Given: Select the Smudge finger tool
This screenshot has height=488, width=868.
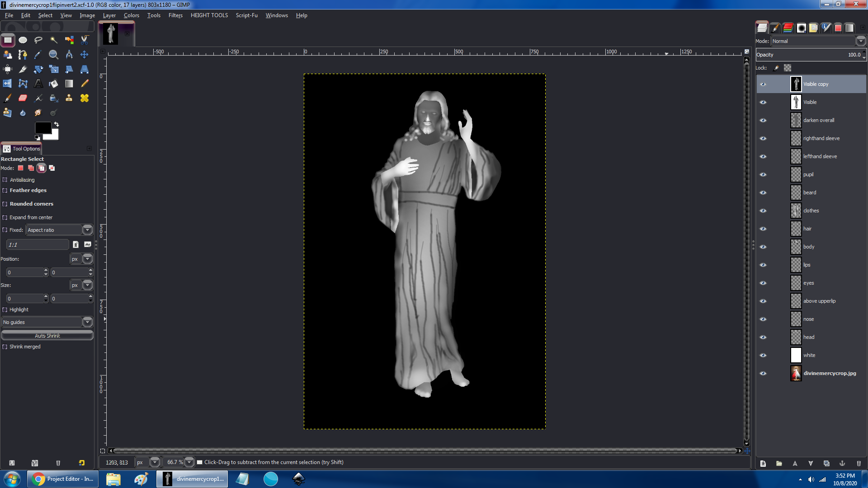Looking at the screenshot, I should [x=38, y=113].
